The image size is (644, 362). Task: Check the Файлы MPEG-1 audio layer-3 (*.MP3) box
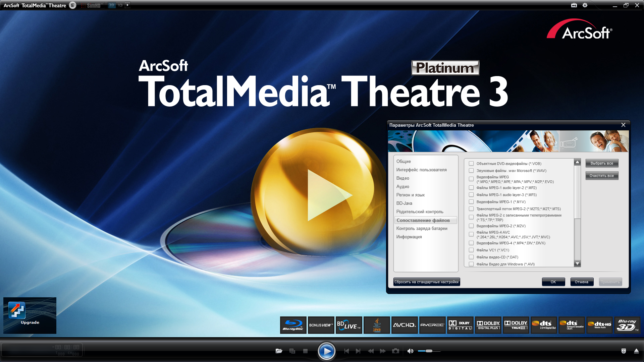point(471,195)
